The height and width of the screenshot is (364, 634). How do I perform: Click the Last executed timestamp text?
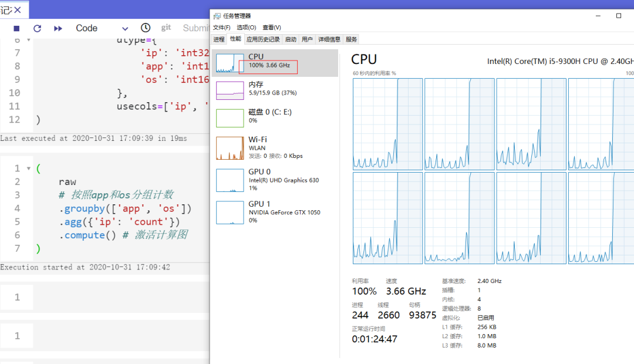click(93, 139)
